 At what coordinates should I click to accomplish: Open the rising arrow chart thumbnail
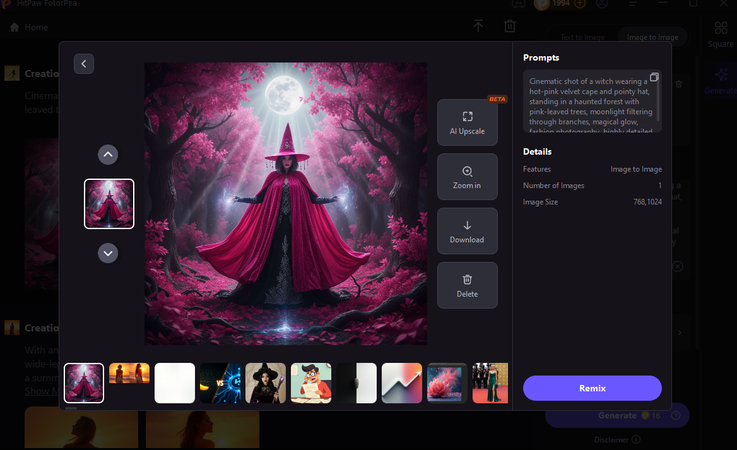point(402,383)
